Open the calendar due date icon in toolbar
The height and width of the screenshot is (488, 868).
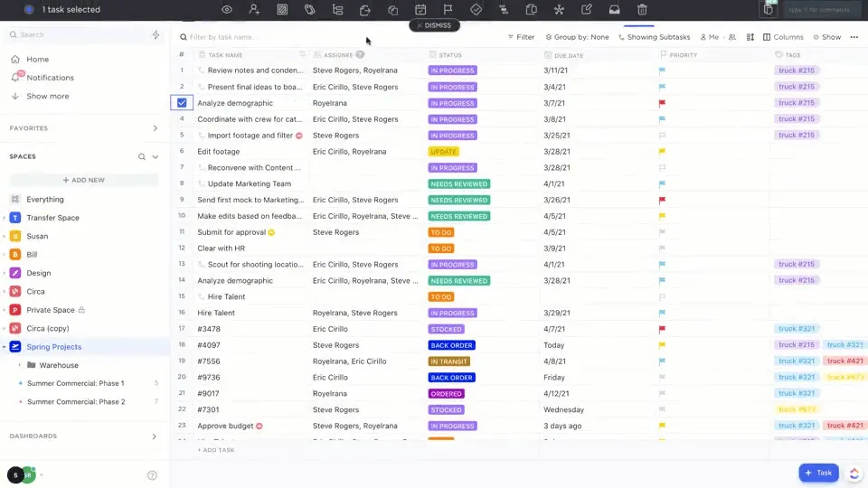420,9
